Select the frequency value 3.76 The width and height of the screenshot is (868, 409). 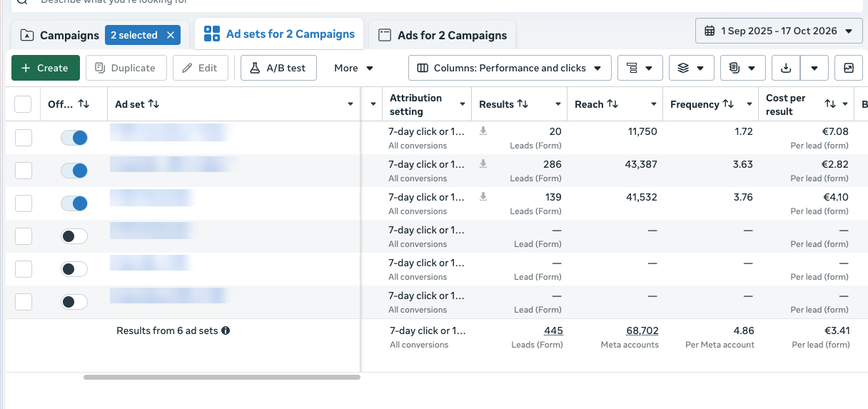click(743, 197)
